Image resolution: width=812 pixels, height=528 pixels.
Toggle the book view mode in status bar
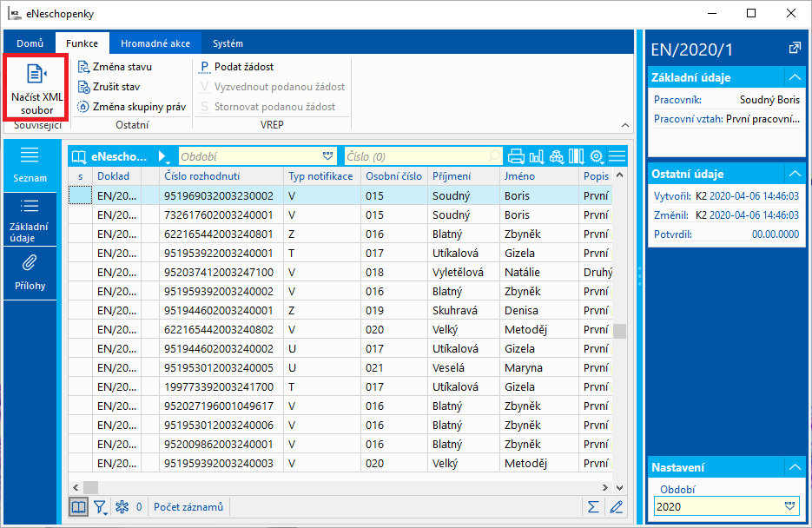pos(79,506)
